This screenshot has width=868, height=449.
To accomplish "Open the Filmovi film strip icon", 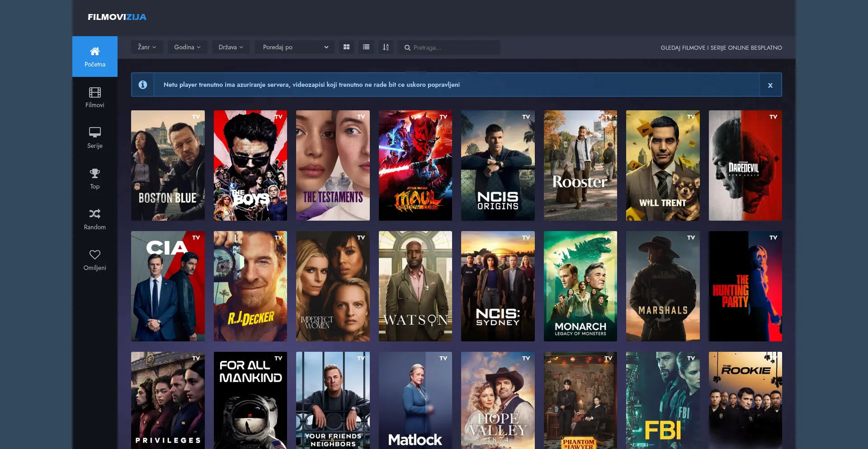I will [95, 92].
